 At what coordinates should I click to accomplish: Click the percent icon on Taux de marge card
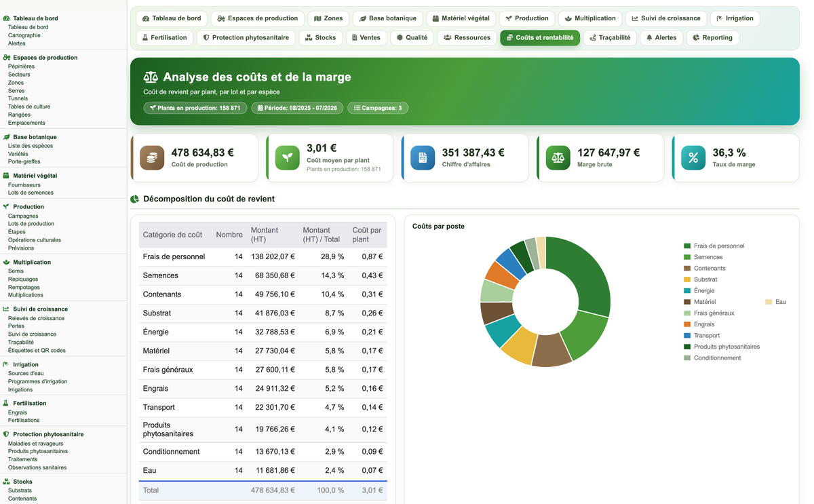693,157
